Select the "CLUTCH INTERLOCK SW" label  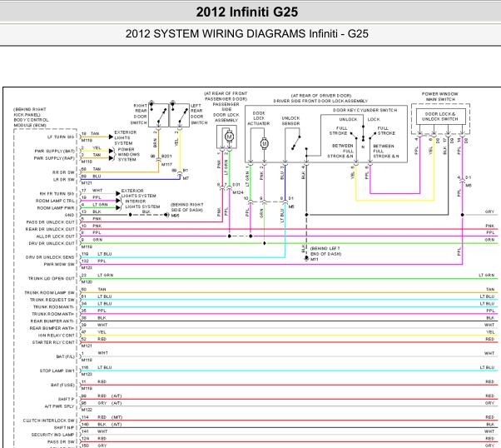[48, 421]
